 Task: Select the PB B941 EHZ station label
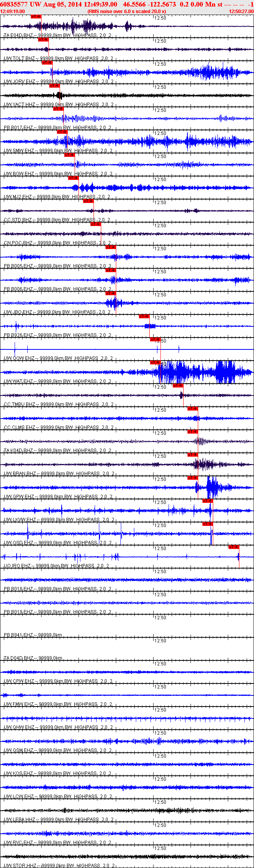point(33,635)
